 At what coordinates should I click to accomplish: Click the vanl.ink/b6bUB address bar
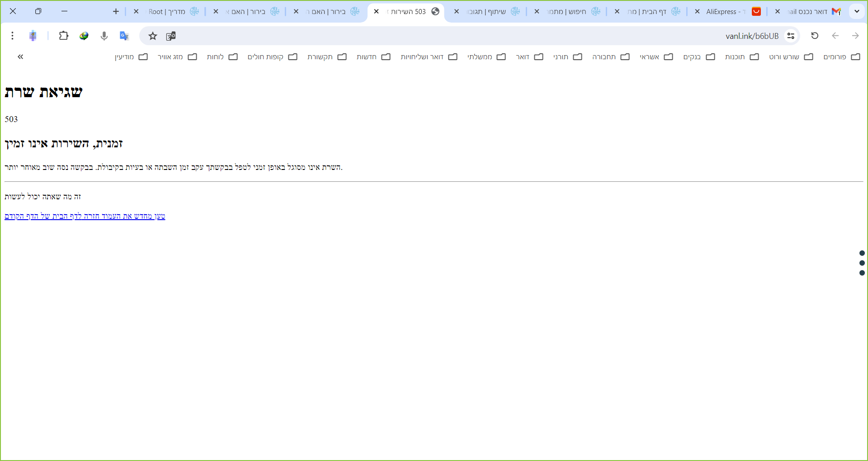pyautogui.click(x=470, y=36)
